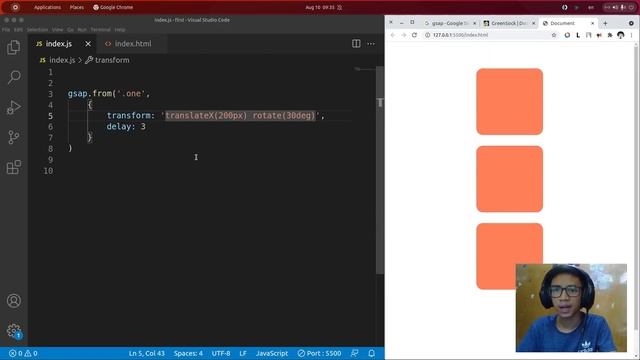Image resolution: width=640 pixels, height=360 pixels.
Task: Switch to GreenSock Chrome tab
Action: pos(509,23)
